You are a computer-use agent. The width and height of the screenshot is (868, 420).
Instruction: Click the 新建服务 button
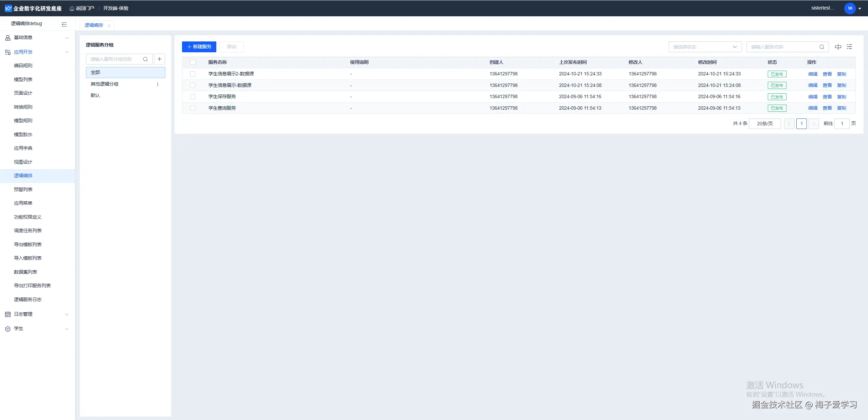tap(199, 47)
